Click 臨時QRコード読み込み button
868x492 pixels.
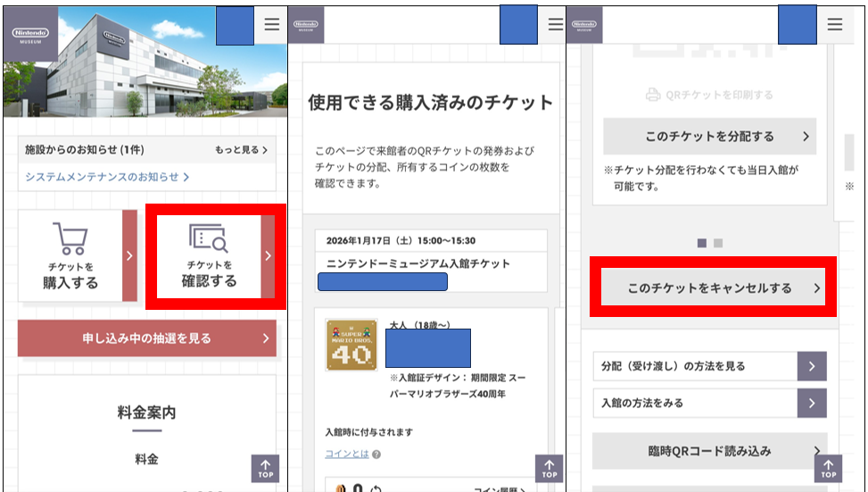(710, 451)
